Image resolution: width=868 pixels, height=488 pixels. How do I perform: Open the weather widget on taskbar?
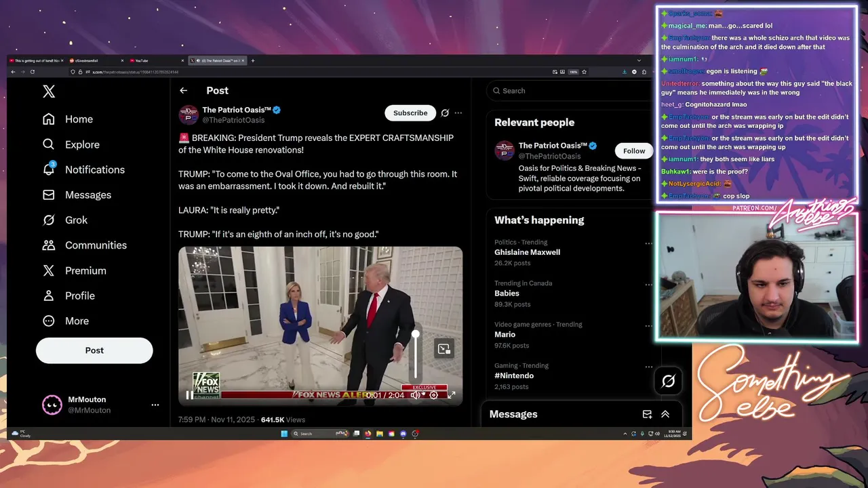tap(21, 434)
